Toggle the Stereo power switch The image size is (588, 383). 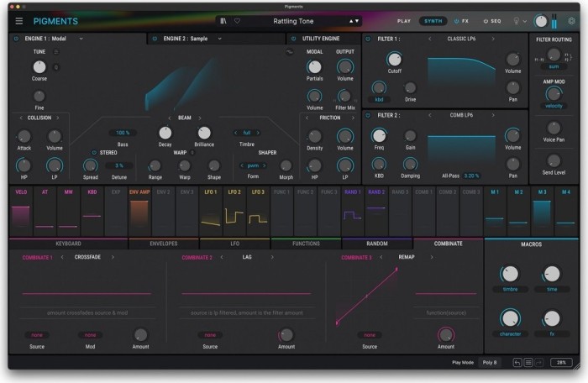[94, 153]
